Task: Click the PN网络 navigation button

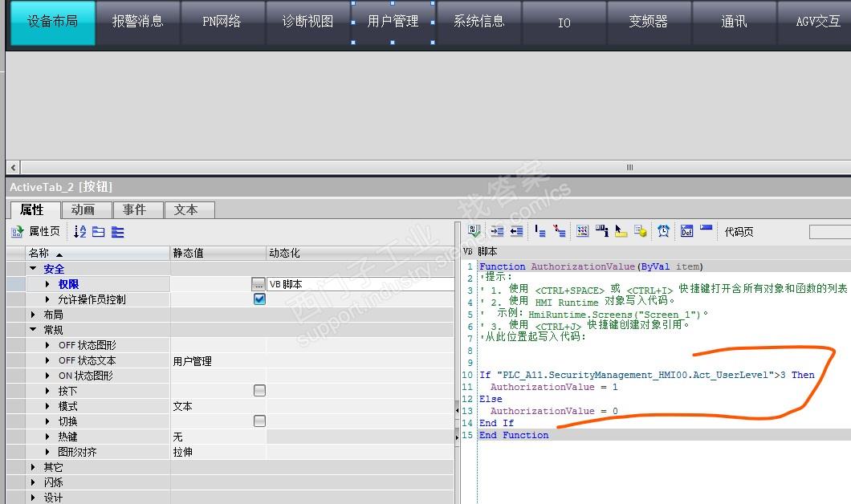Action: coord(222,22)
